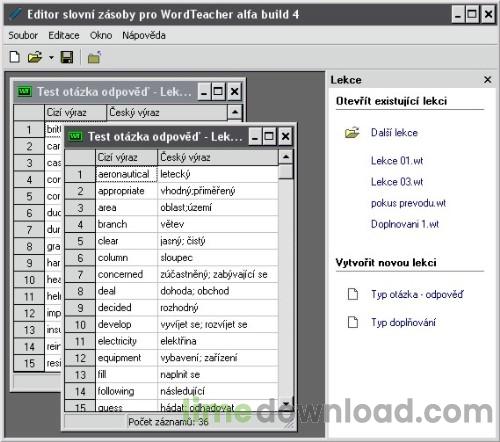This screenshot has height=442, width=500.
Task: Create new Typ otázka - odpověď lesson
Action: 417,294
